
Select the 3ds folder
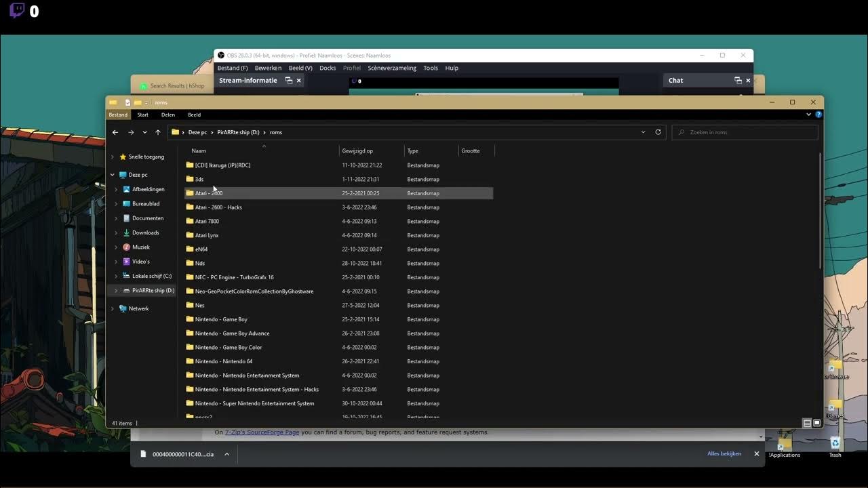[x=199, y=179]
